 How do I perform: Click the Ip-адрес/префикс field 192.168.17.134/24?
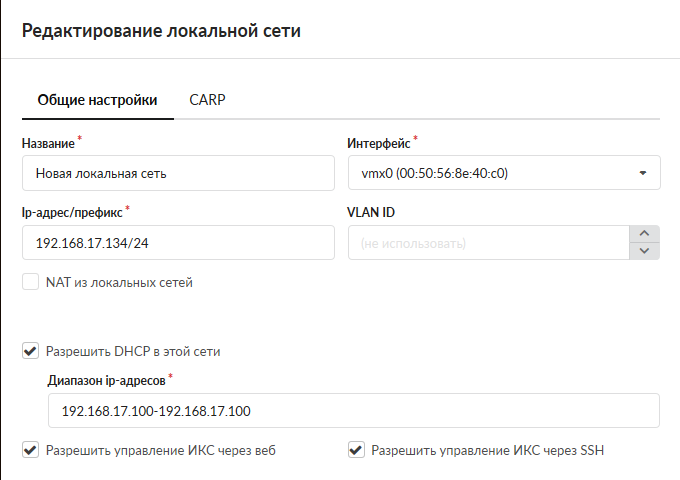(178, 242)
